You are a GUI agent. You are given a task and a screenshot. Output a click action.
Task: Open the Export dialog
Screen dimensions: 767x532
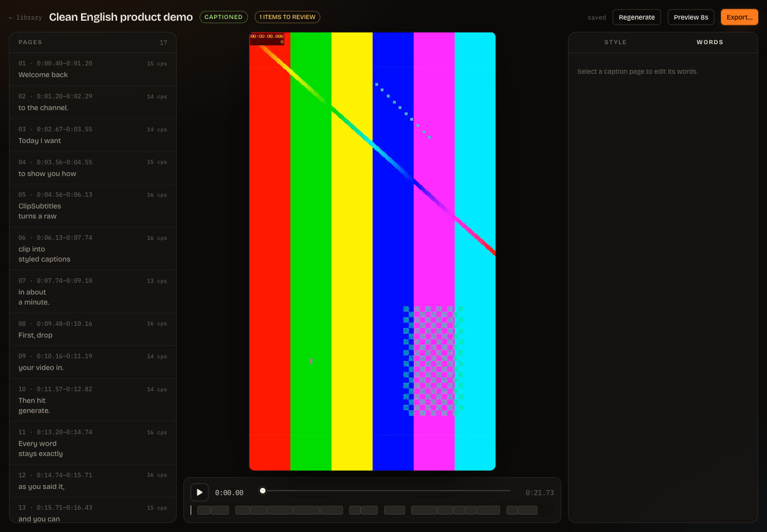point(740,17)
